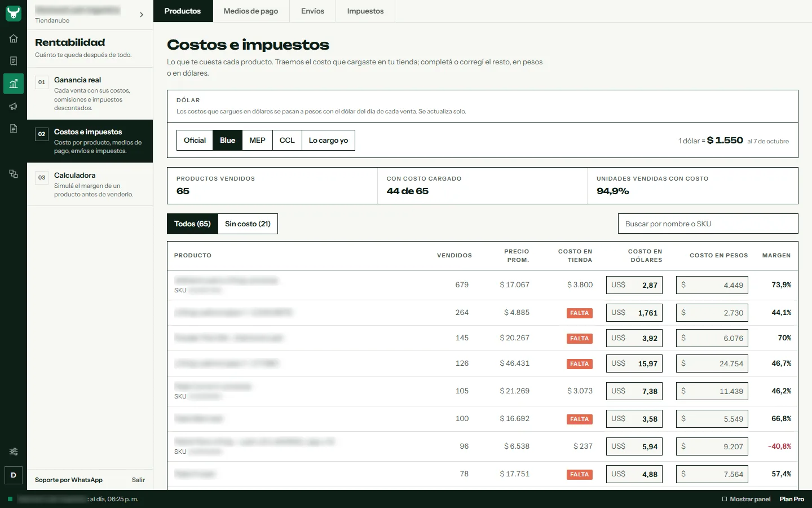This screenshot has height=508, width=812.
Task: Open the Calculadora section
Action: 90,185
